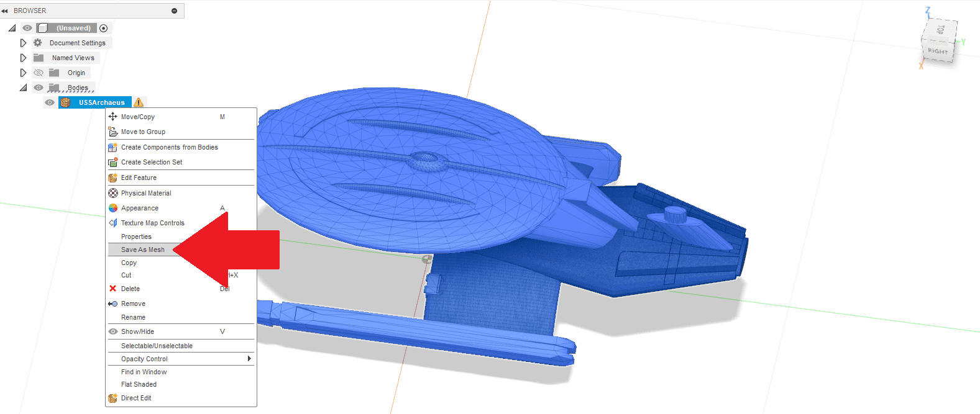
Task: Click the USSArchaeus mesh body icon
Action: [x=65, y=102]
